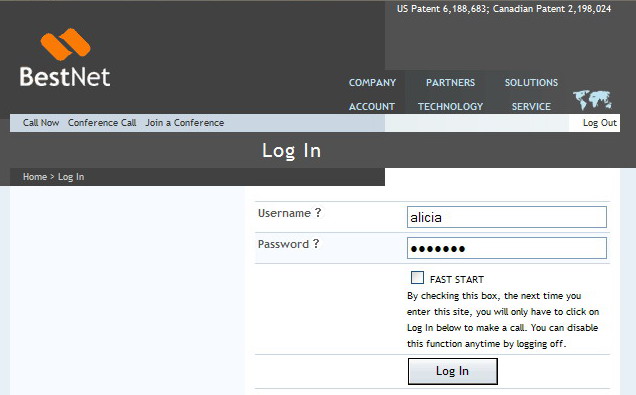
Task: Enable the FAST START checkbox
Action: pos(417,278)
